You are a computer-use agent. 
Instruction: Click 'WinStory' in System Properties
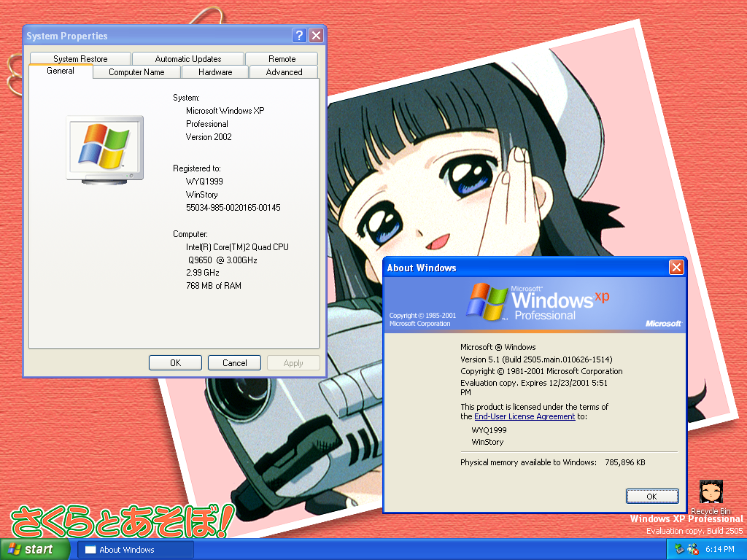click(x=201, y=194)
